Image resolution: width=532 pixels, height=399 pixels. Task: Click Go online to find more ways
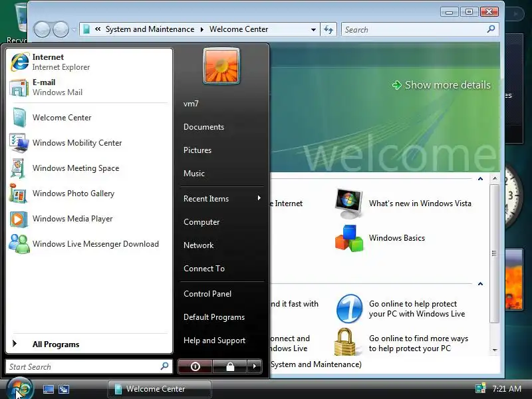(418, 343)
